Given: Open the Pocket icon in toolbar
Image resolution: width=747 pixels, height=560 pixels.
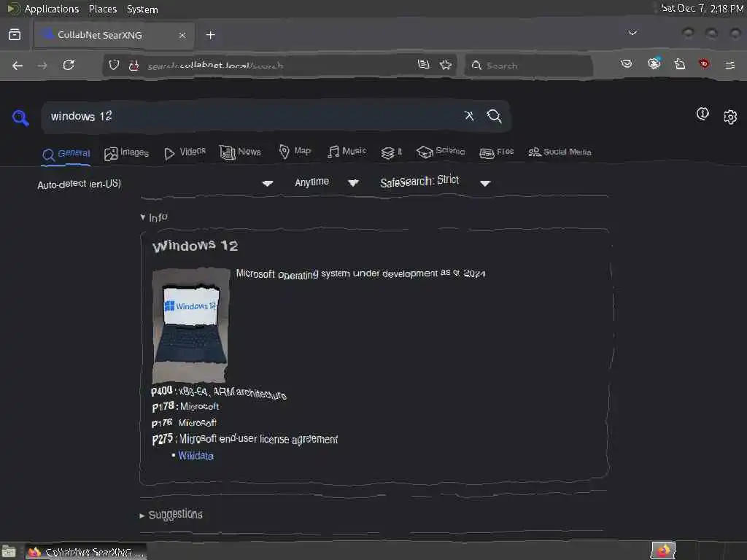Looking at the screenshot, I should point(627,64).
